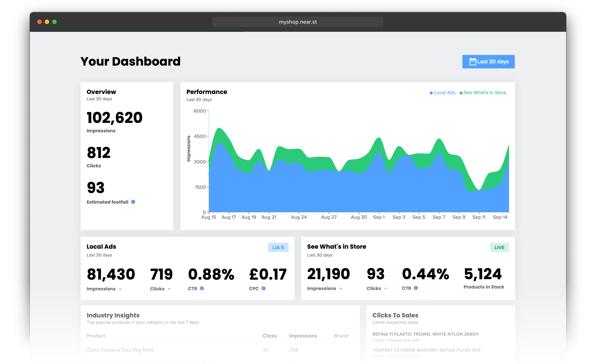The width and height of the screenshot is (596, 364).
Task: Click the calendar icon in date button
Action: (x=472, y=62)
